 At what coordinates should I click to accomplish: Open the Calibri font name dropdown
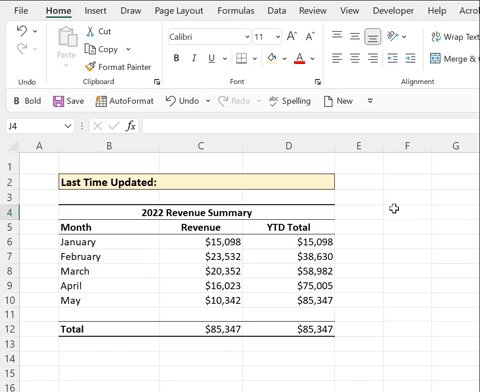[247, 37]
